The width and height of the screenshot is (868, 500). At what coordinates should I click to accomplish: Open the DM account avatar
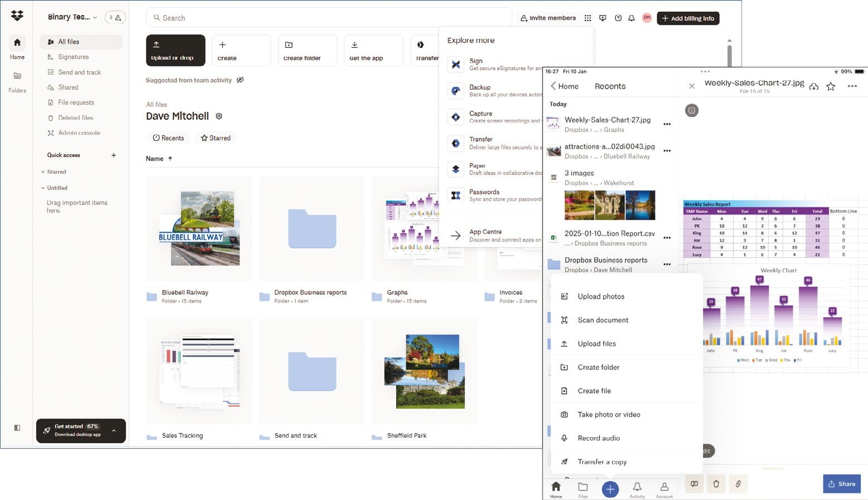point(646,18)
